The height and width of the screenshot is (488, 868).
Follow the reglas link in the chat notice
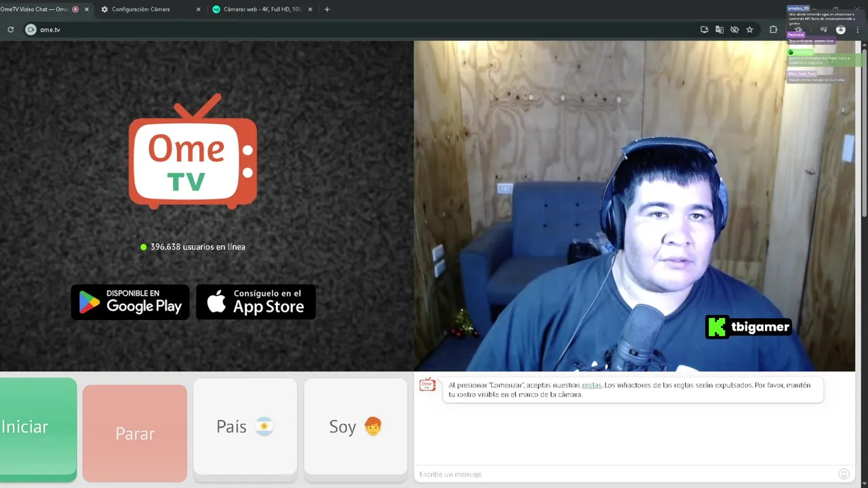(x=591, y=385)
